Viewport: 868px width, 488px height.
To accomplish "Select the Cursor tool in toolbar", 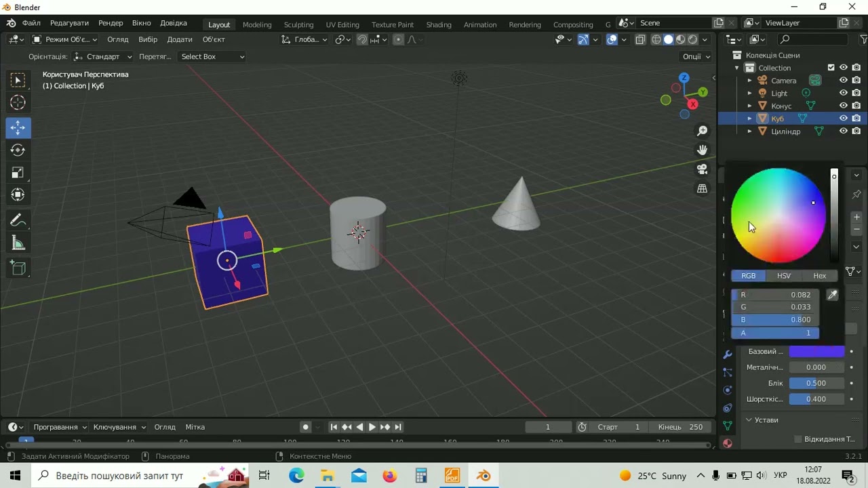I will (x=18, y=103).
